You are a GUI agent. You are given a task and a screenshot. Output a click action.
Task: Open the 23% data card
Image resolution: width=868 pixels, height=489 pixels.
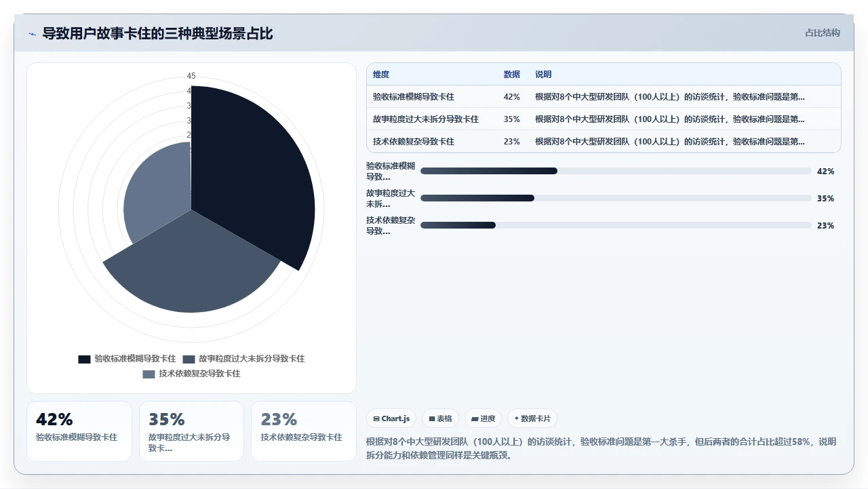click(304, 431)
